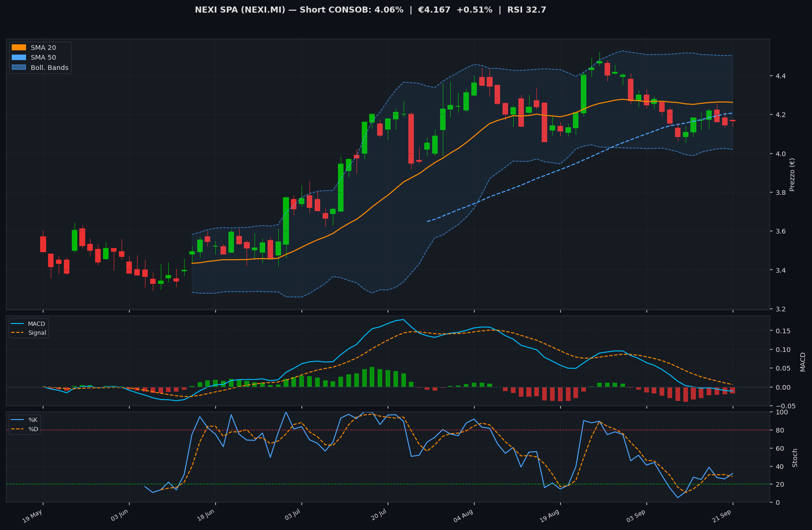Click the %K stochastic legend entry
This screenshot has height=530, width=812.
[25, 420]
